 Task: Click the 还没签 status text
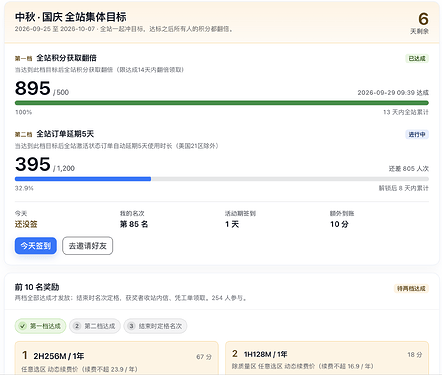click(x=26, y=224)
